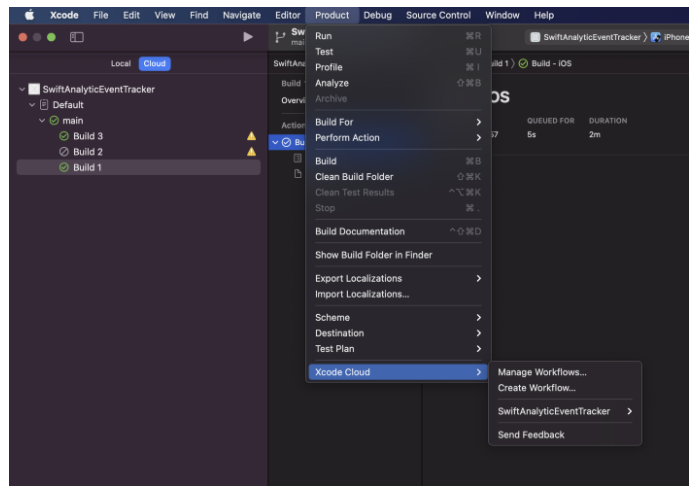Select Build Documentation menu item
700x498 pixels.
[398, 231]
